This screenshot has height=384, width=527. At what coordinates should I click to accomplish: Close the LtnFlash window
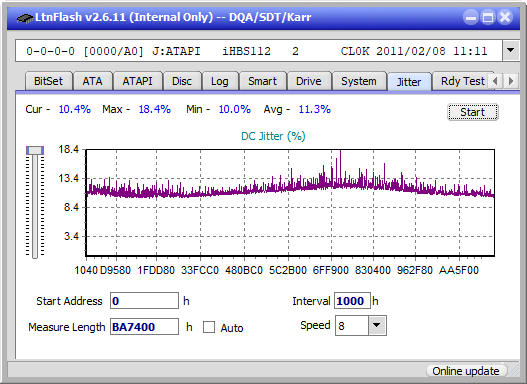(x=505, y=17)
